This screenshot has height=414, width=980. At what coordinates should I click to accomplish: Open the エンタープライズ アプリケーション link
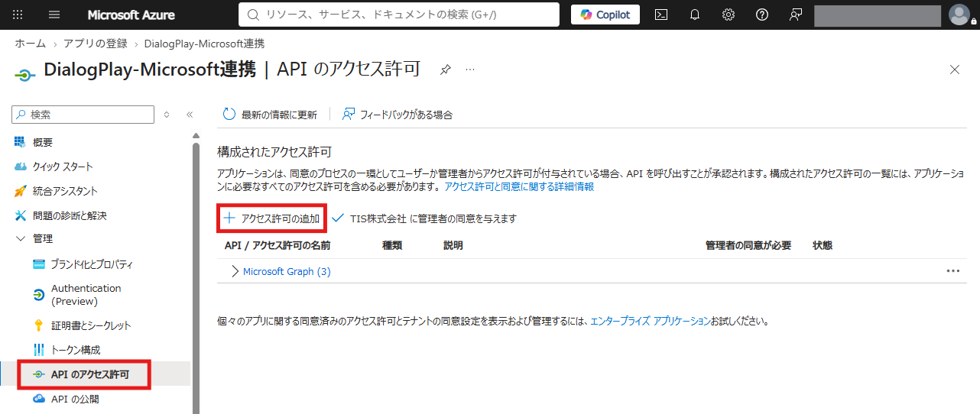click(651, 322)
